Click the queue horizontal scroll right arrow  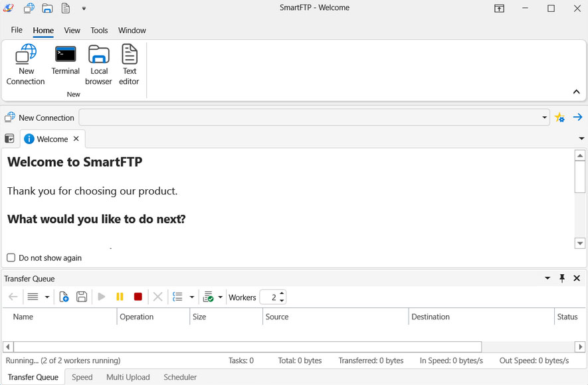pos(580,346)
